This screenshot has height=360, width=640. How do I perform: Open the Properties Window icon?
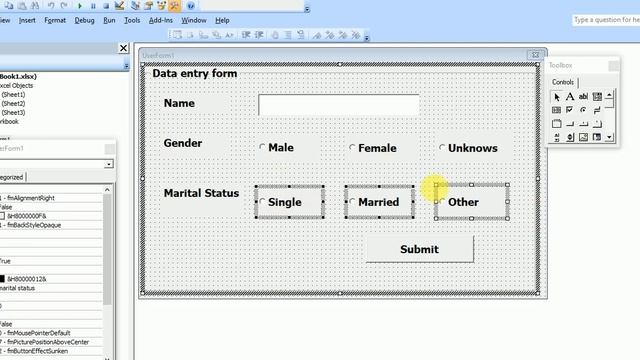[x=148, y=6]
